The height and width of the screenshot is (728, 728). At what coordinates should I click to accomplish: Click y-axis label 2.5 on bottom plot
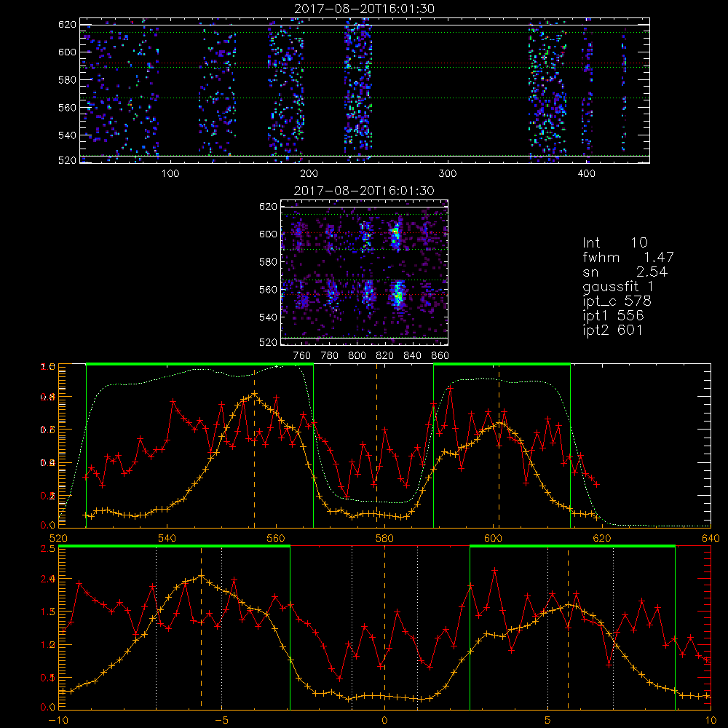coord(50,549)
